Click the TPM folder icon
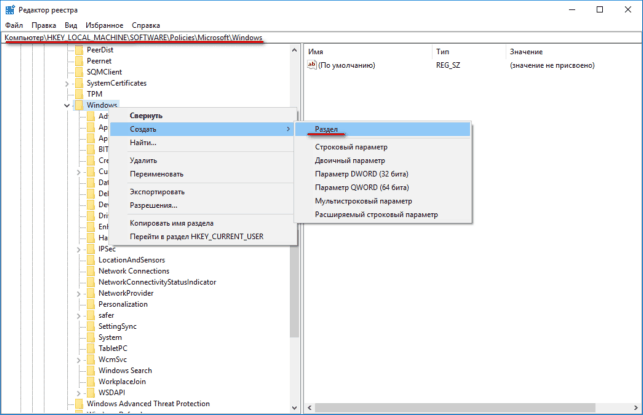This screenshot has width=643, height=415. coord(79,94)
